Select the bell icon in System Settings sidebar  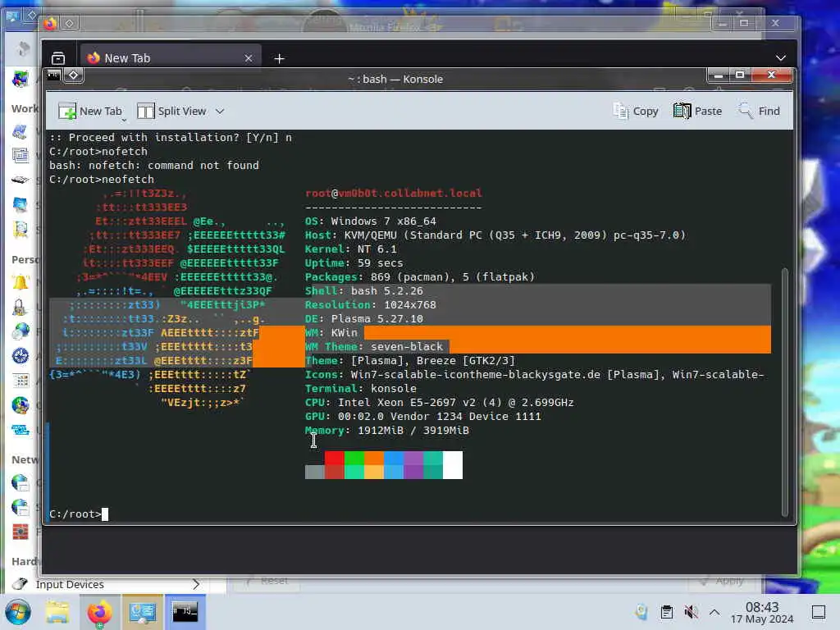coord(21,282)
